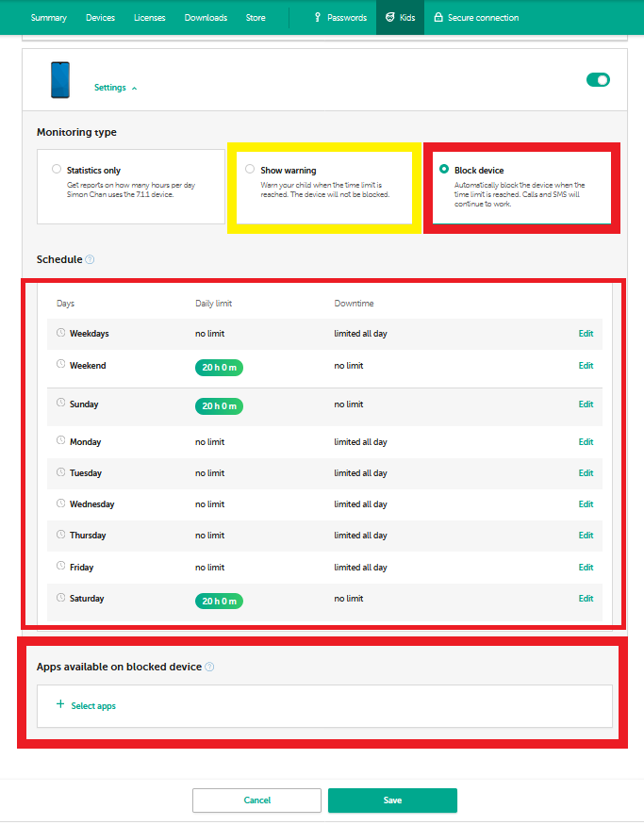Open the Downloads tab
The image size is (644, 825).
[206, 17]
